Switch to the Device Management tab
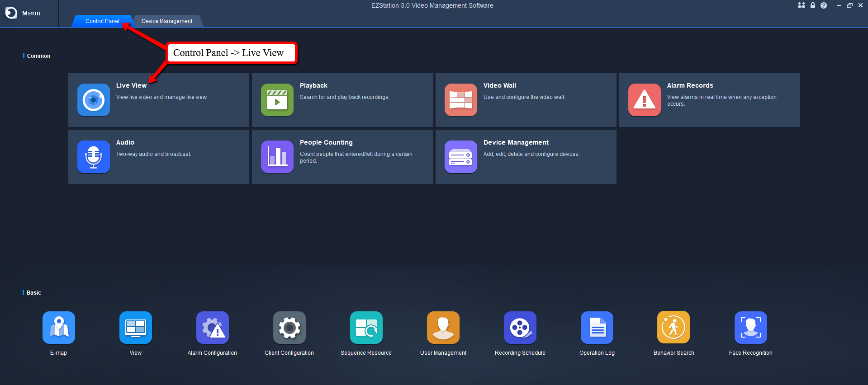 [167, 21]
